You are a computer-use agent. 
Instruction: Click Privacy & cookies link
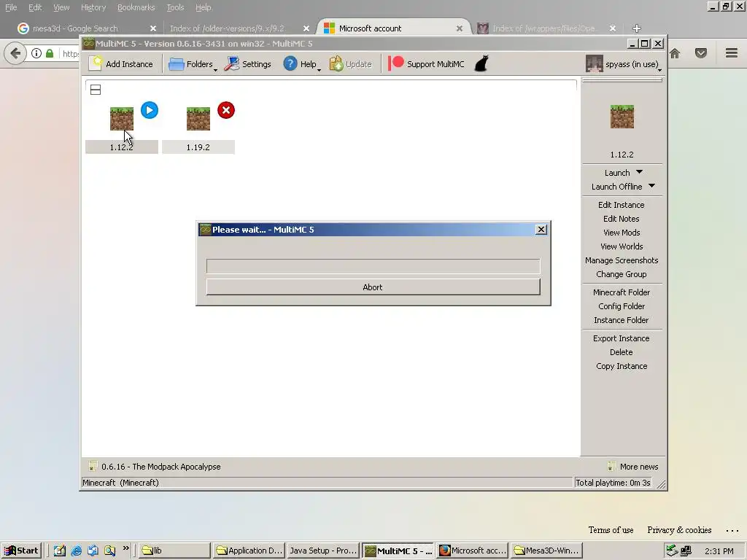tap(679, 530)
